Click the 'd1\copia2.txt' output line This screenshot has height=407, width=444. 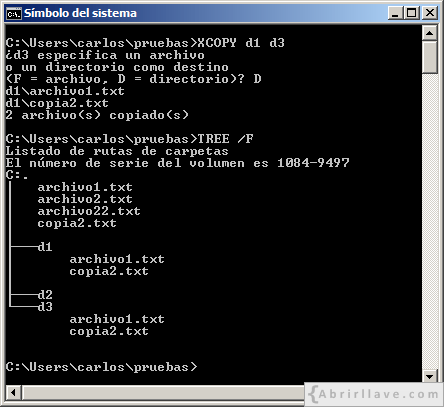[57, 103]
